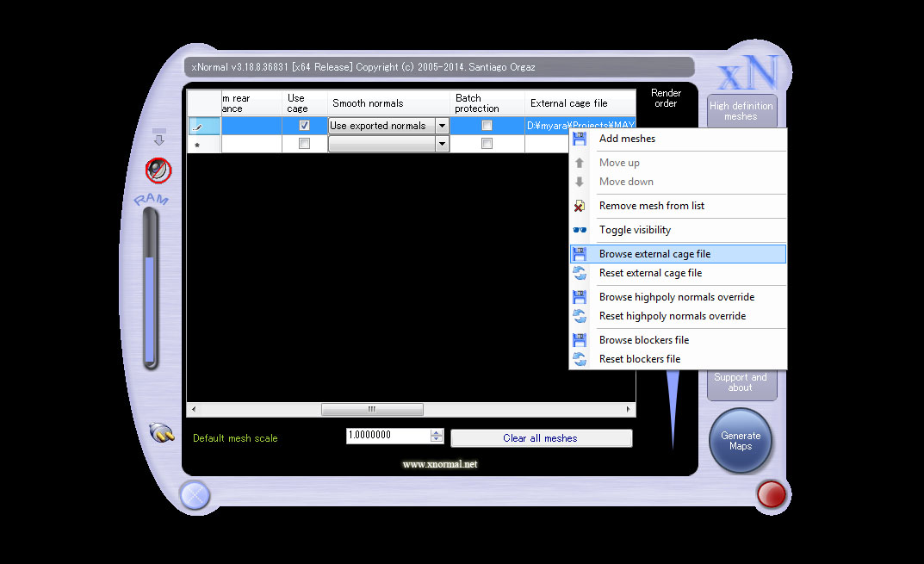Screen dimensions: 924x564
Task: Click the blue round X button at bottom-left
Action: point(195,495)
